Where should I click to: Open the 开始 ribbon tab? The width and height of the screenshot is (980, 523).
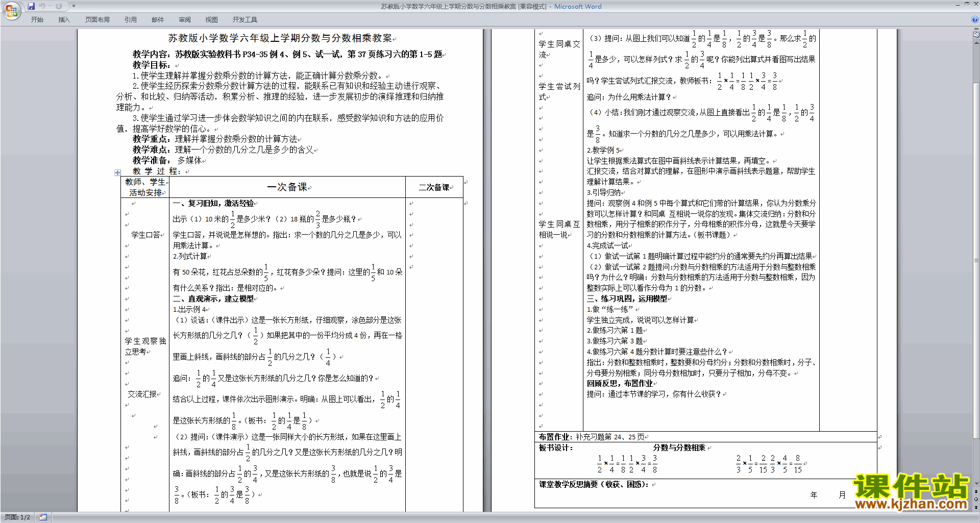pyautogui.click(x=37, y=20)
